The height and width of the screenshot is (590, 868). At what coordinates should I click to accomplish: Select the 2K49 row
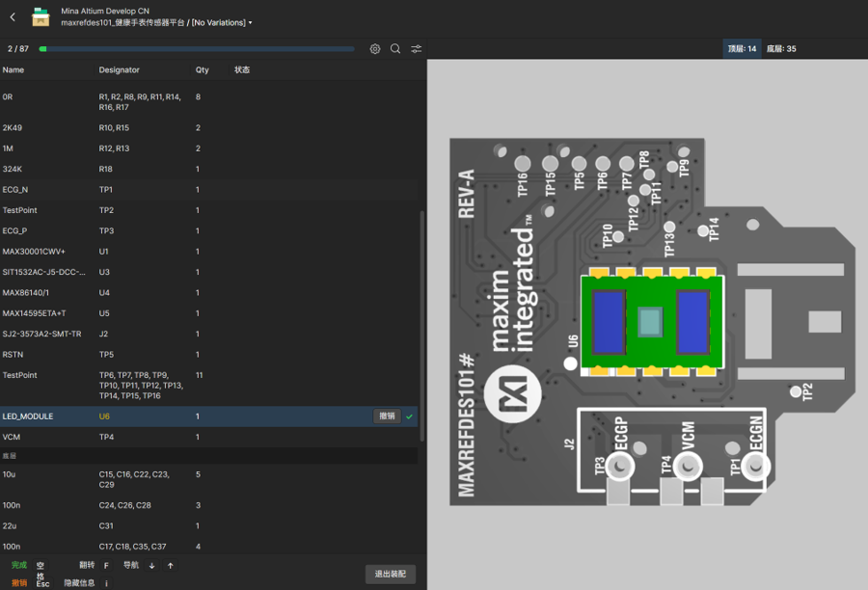tap(208, 128)
